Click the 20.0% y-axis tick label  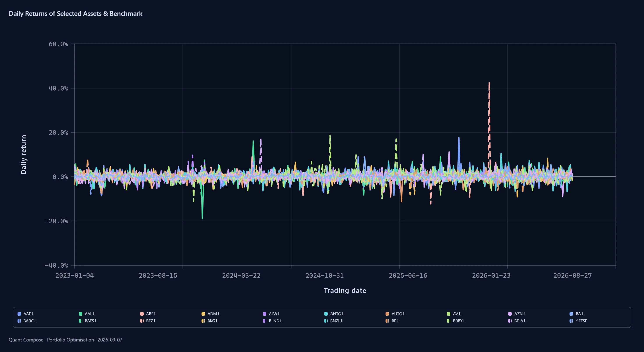click(58, 133)
